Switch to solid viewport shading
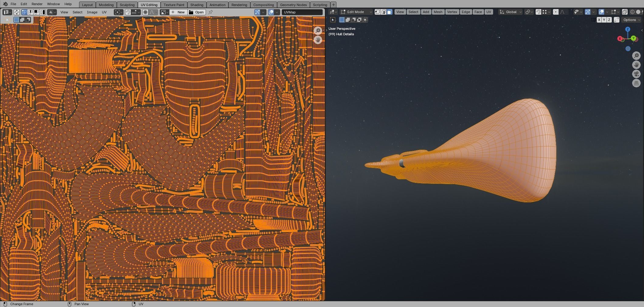Viewport: 644px width, 307px height. 638,12
